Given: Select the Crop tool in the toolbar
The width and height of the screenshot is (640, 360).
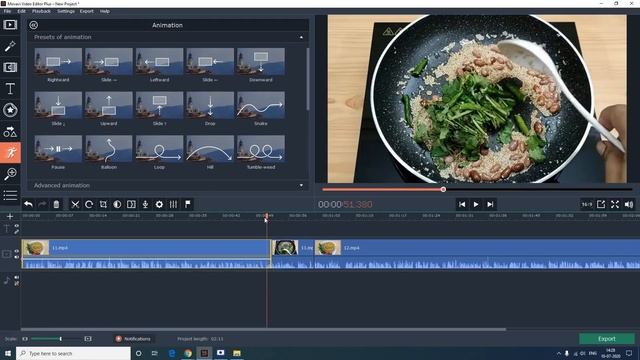Looking at the screenshot, I should click(103, 204).
